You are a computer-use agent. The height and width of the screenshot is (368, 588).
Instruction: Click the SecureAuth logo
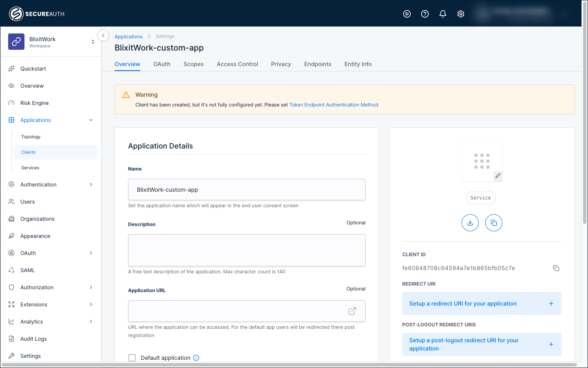click(x=37, y=14)
